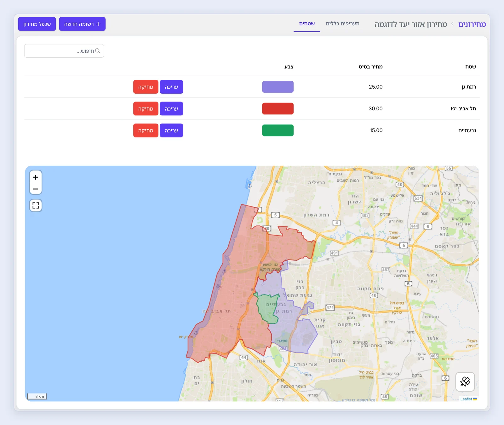Click the תל אביב-יפו area name
The width and height of the screenshot is (504, 425).
pos(463,108)
